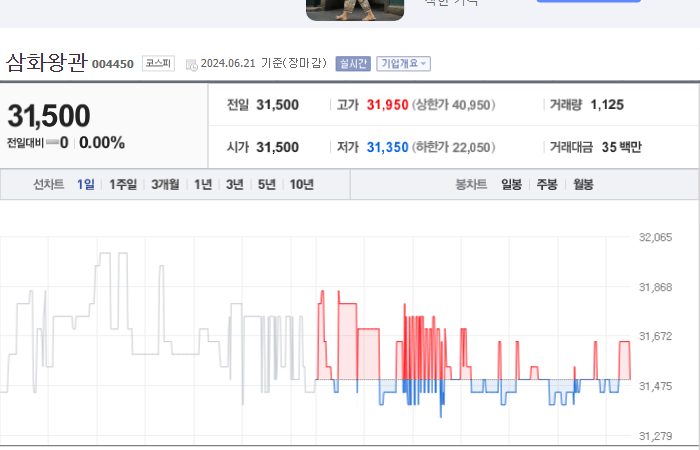Click the 전일 value 31,500

pos(277,105)
